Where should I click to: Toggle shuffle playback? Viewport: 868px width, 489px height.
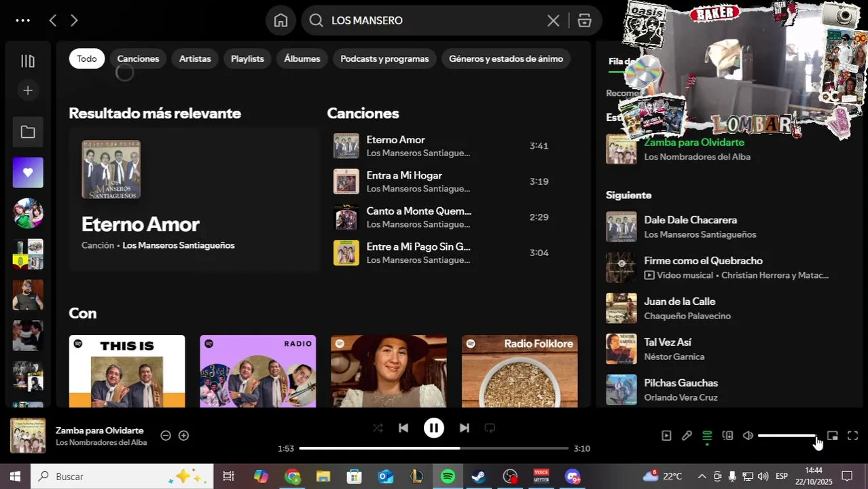378,428
